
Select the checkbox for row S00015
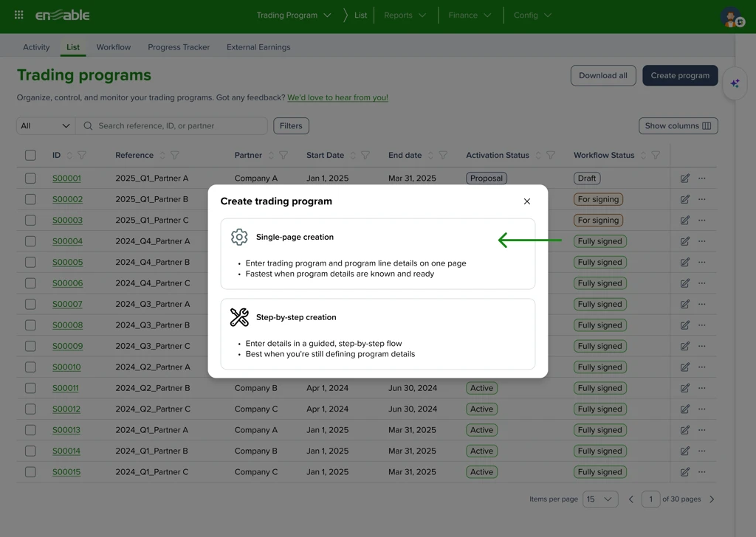pyautogui.click(x=30, y=472)
